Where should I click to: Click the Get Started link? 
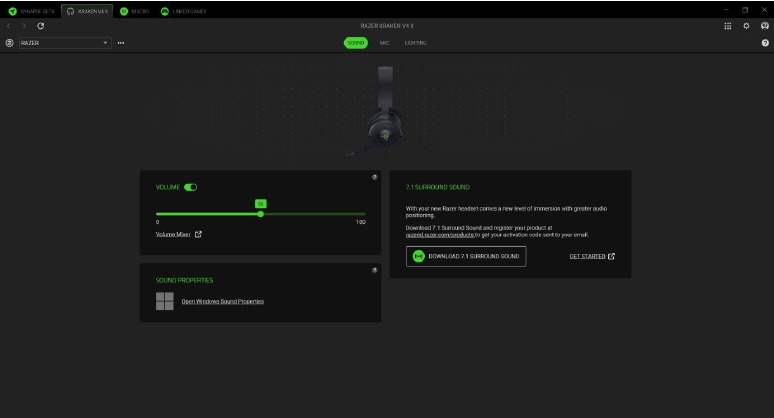(x=587, y=256)
